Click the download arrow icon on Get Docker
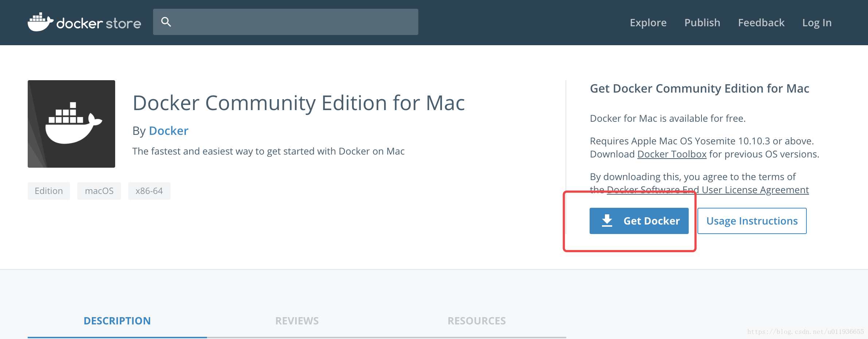This screenshot has width=868, height=339. coord(607,221)
